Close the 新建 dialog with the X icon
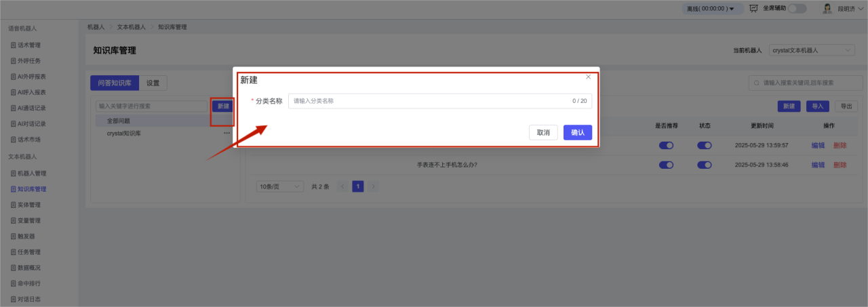 [588, 77]
